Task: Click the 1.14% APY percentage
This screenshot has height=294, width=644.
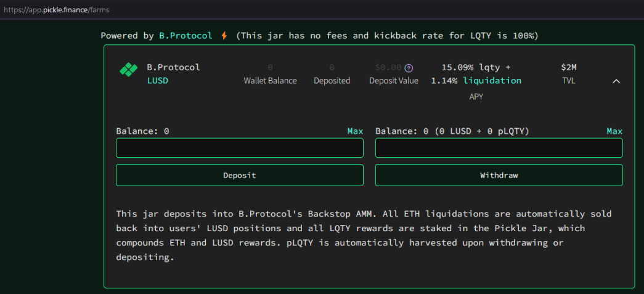Action: (x=444, y=81)
